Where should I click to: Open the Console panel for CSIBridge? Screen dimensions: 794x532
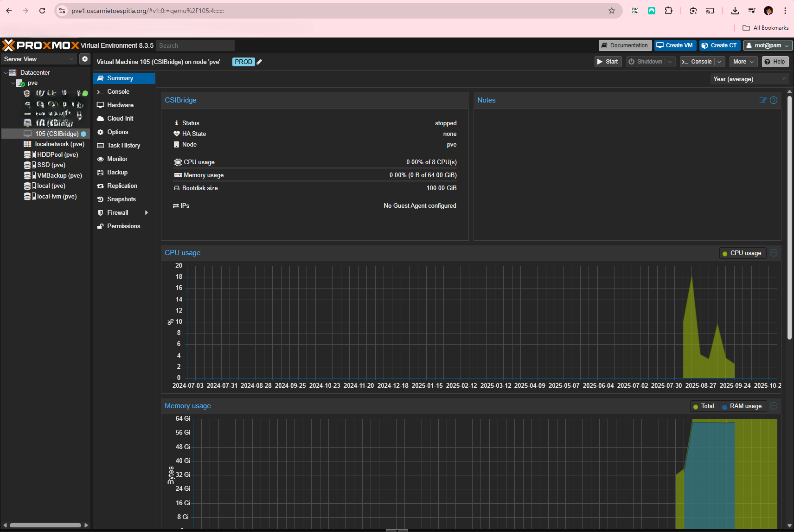click(117, 91)
